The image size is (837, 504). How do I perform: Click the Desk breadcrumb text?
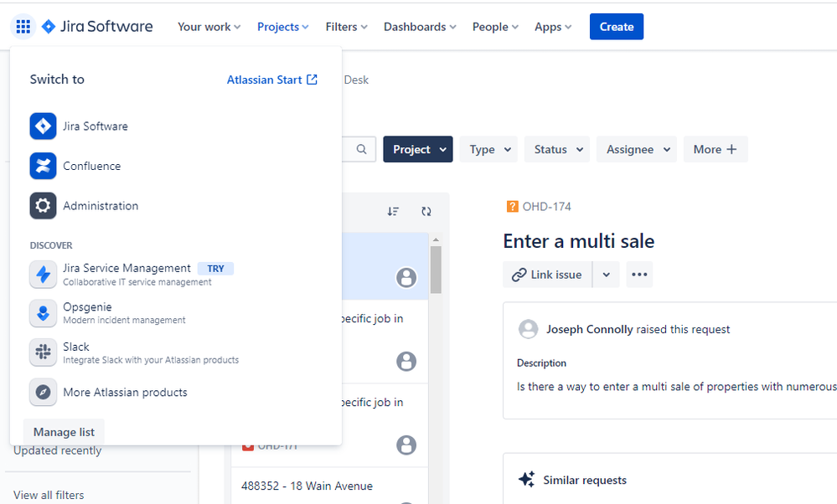tap(356, 80)
